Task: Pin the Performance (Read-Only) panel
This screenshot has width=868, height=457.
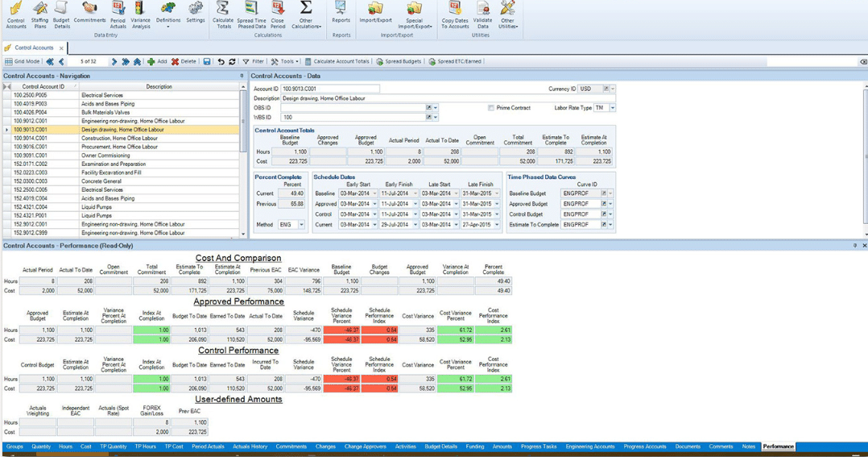Action: (855, 245)
